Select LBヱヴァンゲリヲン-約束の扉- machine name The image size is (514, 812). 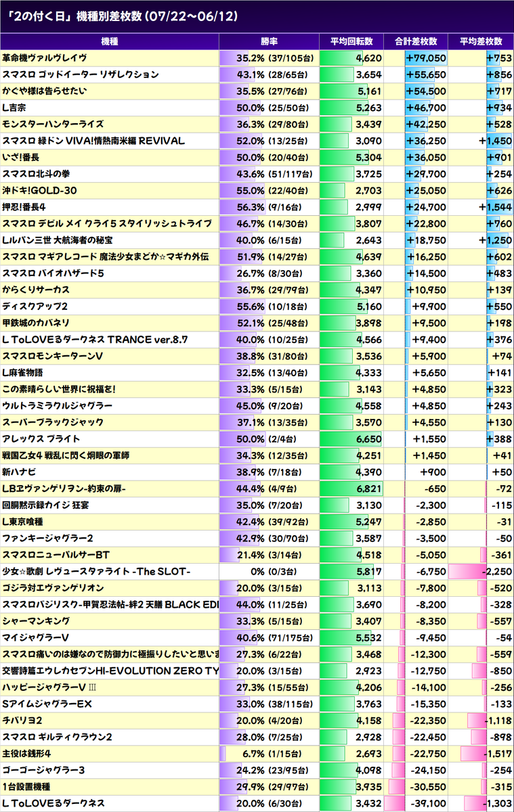pyautogui.click(x=64, y=489)
